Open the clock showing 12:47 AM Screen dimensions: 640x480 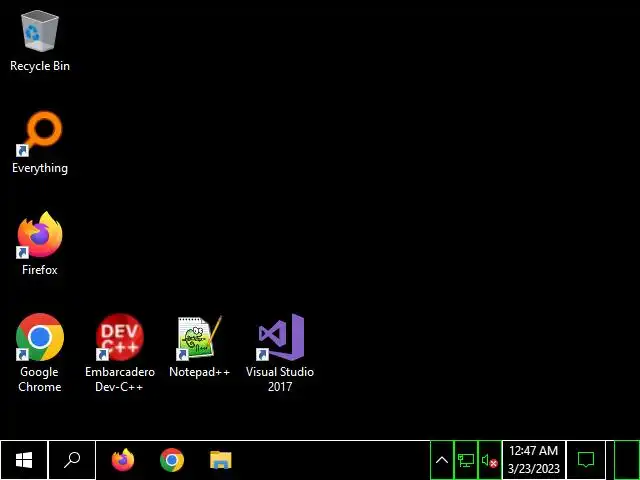(x=533, y=460)
